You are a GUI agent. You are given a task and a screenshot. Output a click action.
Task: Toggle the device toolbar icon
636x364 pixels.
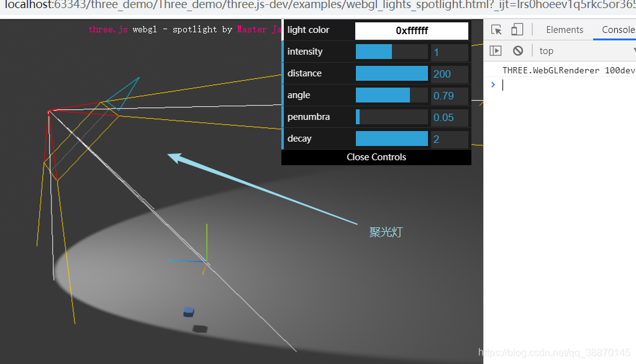click(517, 30)
